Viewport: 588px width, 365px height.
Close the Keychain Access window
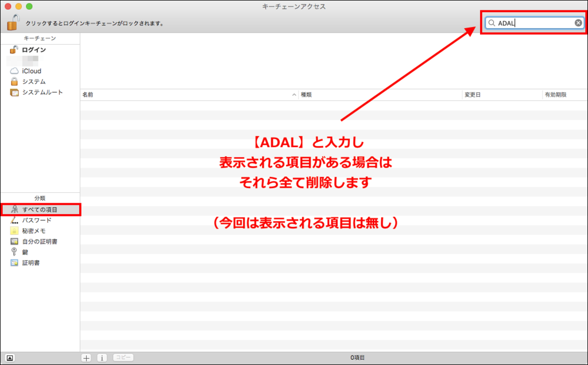point(8,6)
